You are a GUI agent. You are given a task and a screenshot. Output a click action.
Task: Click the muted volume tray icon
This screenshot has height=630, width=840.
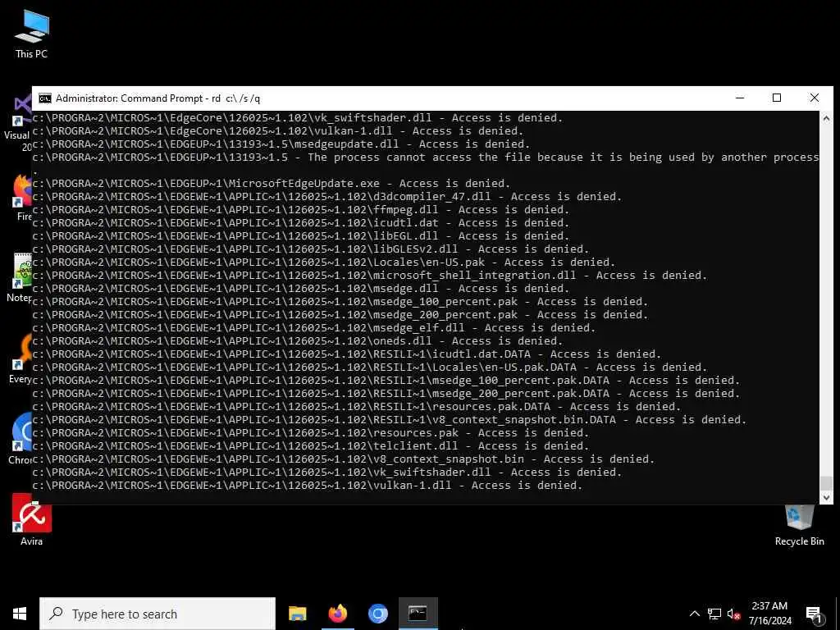click(x=733, y=614)
